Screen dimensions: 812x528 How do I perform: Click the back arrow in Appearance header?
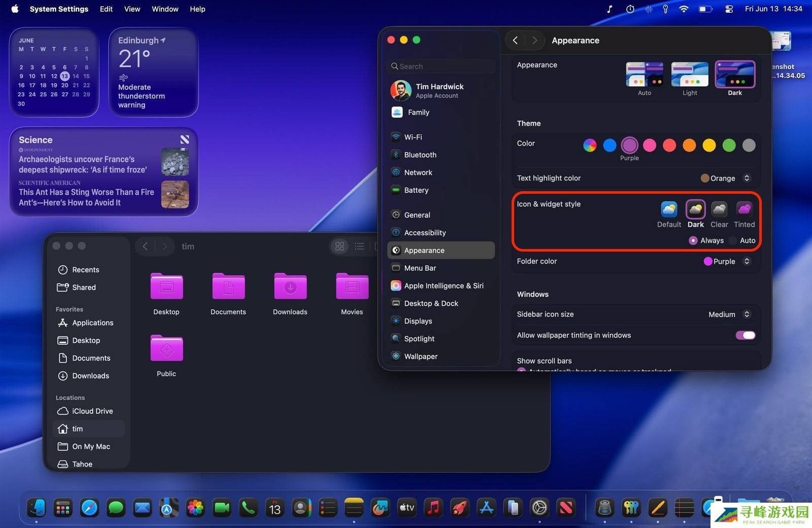click(515, 41)
